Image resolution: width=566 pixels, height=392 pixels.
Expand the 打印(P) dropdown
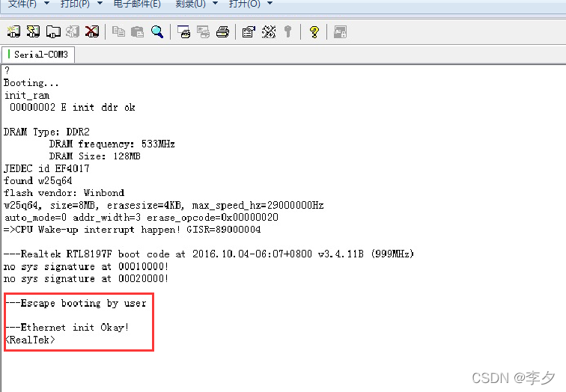[x=100, y=3]
